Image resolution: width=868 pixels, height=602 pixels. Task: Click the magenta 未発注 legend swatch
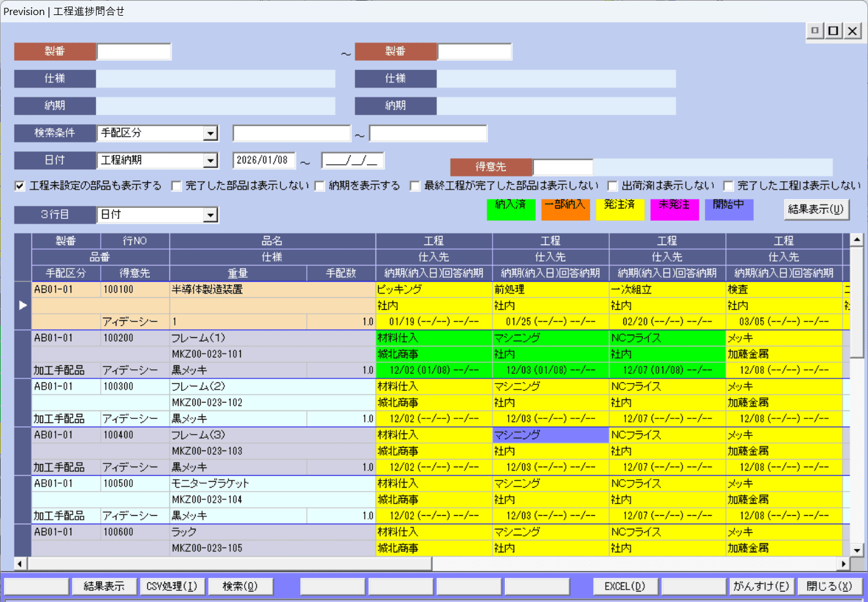pyautogui.click(x=674, y=209)
